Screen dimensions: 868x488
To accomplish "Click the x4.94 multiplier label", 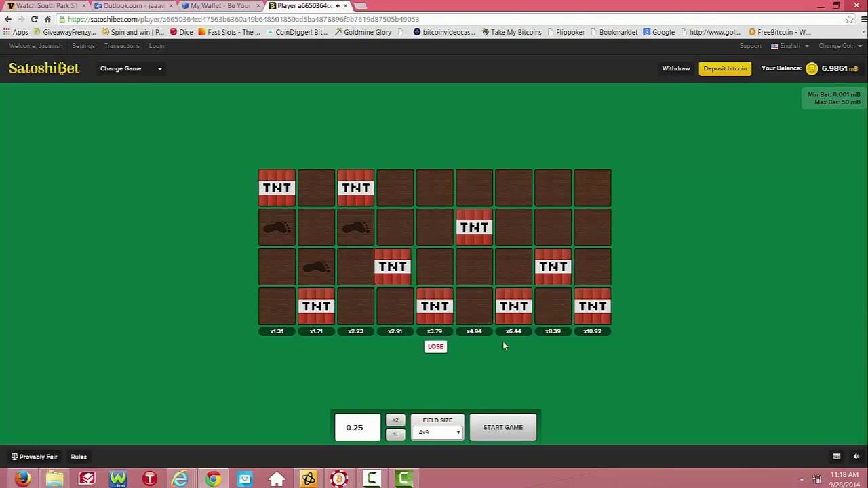I will click(474, 331).
